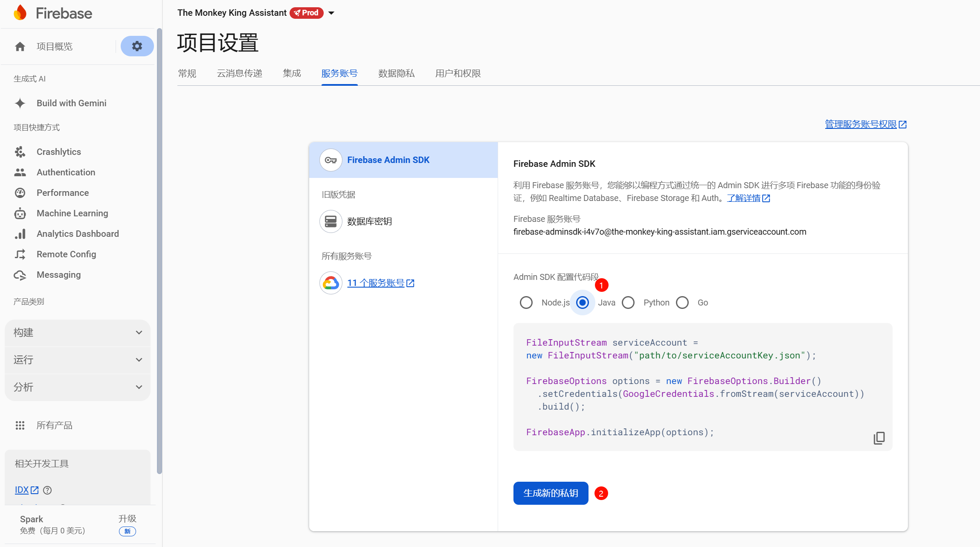
Task: Switch to the 云消息传递 tab
Action: coord(239,73)
